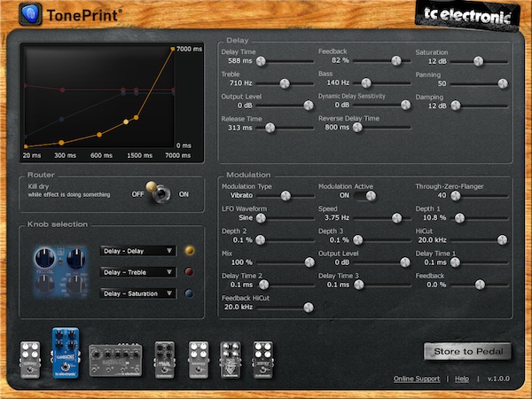Click the Feedback HiCut slider knob
532x399 pixels.
click(x=309, y=308)
